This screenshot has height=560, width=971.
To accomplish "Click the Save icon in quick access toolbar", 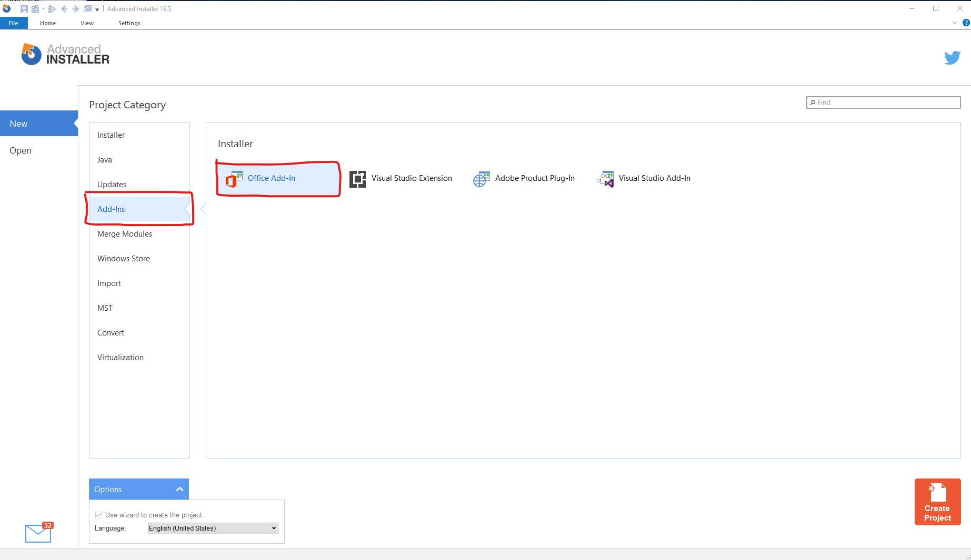I will (24, 9).
